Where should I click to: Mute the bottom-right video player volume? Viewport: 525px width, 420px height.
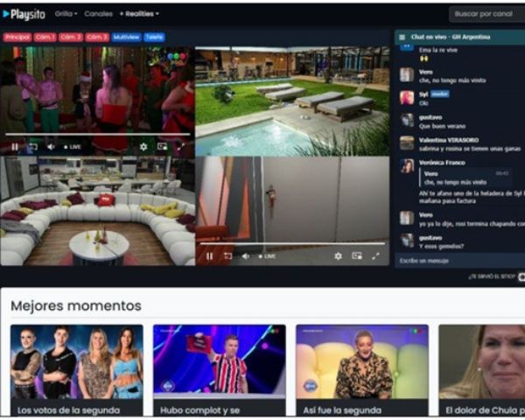pos(245,255)
